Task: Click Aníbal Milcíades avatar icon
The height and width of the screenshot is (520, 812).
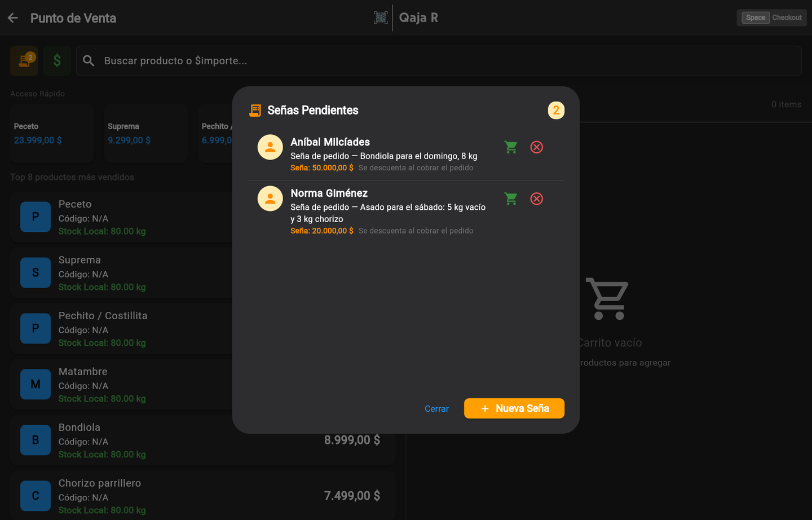Action: click(270, 147)
